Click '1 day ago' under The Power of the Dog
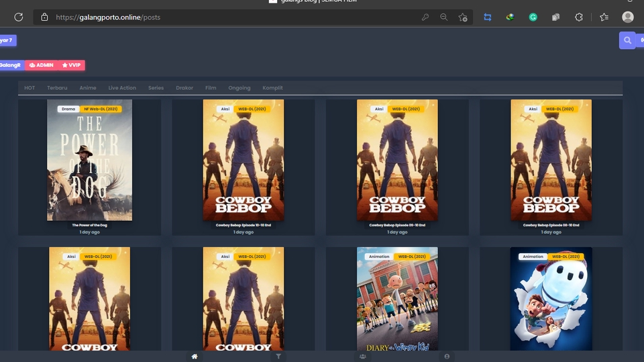The width and height of the screenshot is (644, 362). [x=89, y=232]
